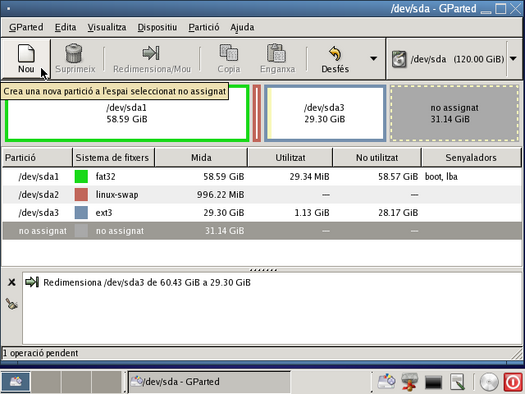Click the resize arrow icon beside pending operation
Screen dimensions: 525x394
click(32, 282)
